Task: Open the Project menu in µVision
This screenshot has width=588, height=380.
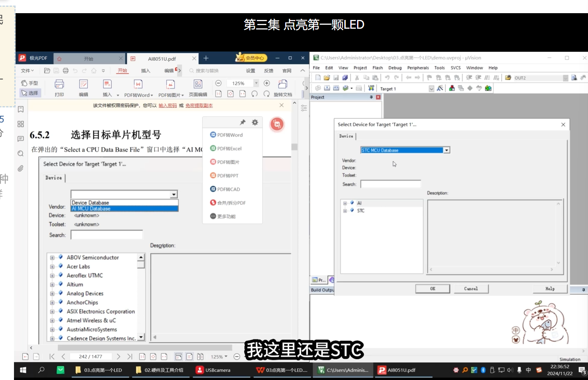Action: 360,67
